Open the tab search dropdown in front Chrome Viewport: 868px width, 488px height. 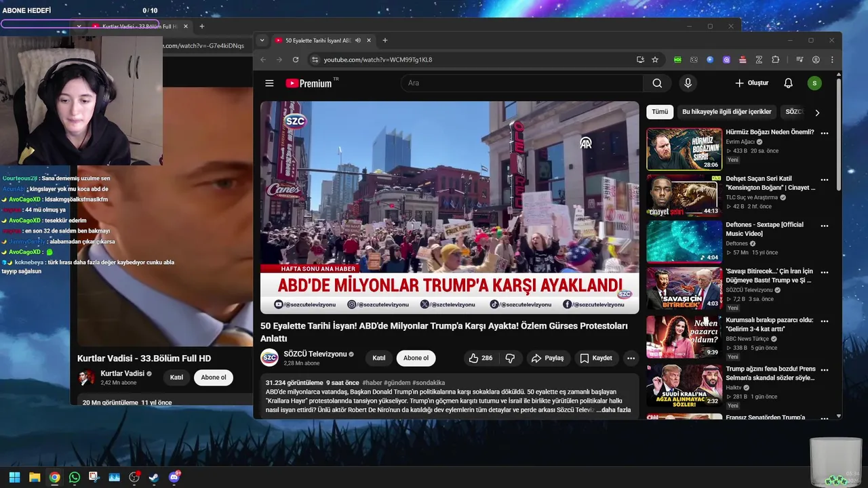[262, 41]
